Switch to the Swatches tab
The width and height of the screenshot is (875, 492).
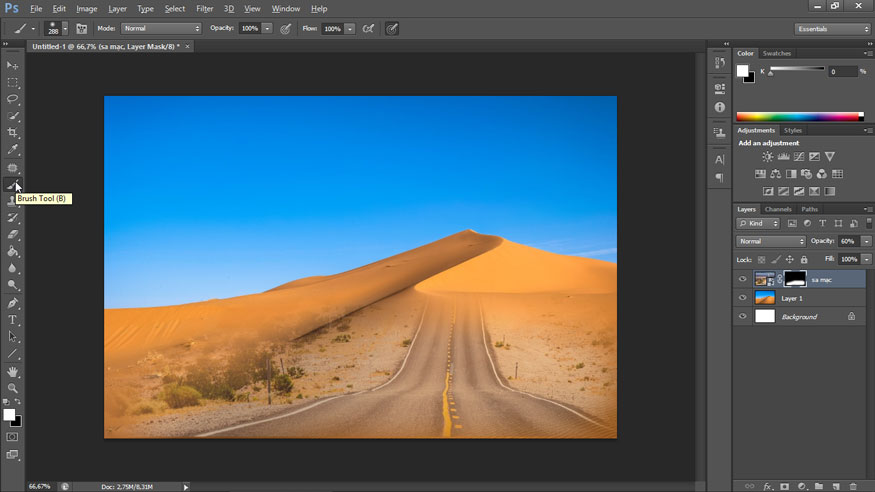point(776,53)
